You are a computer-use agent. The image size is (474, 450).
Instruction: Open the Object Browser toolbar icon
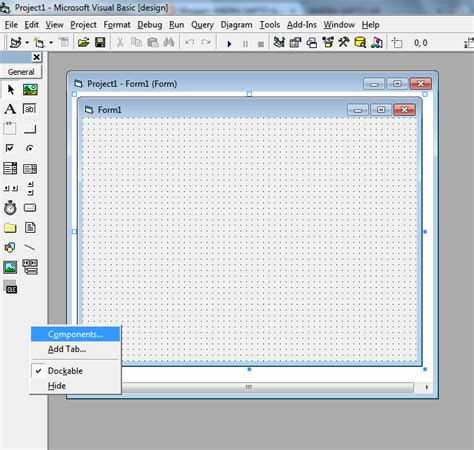click(328, 42)
